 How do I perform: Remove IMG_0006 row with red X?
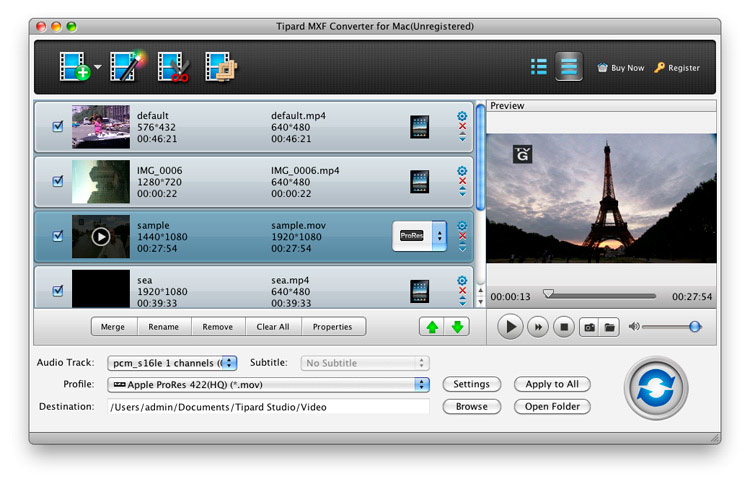point(463,181)
